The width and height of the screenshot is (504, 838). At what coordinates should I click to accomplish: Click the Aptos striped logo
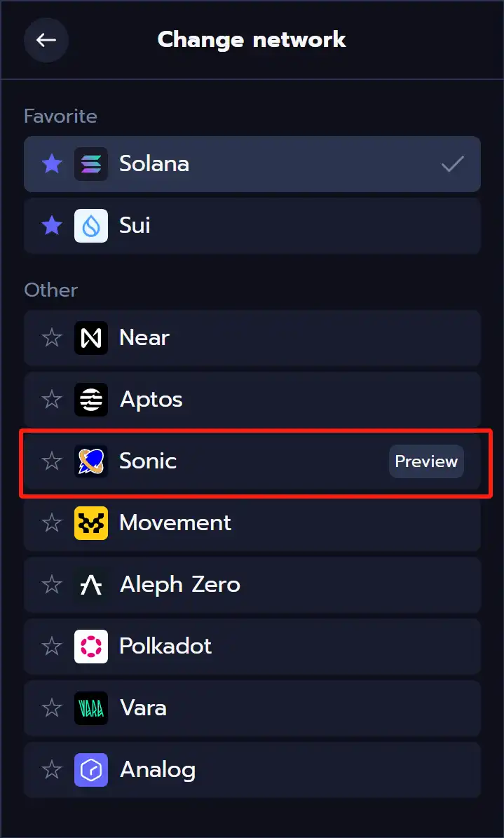coord(91,400)
